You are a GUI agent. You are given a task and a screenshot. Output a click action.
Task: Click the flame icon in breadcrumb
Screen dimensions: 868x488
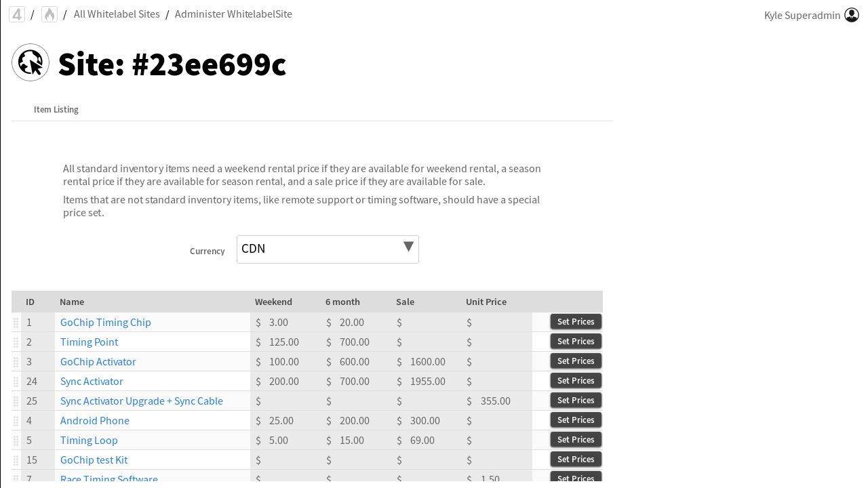(50, 14)
